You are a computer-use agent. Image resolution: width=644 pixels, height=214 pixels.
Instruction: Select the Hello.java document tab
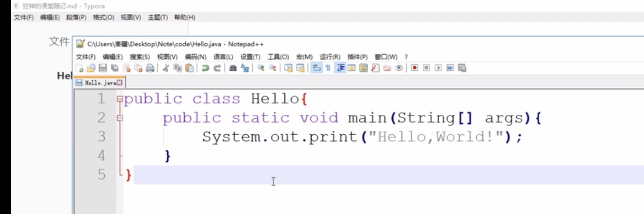(x=100, y=83)
